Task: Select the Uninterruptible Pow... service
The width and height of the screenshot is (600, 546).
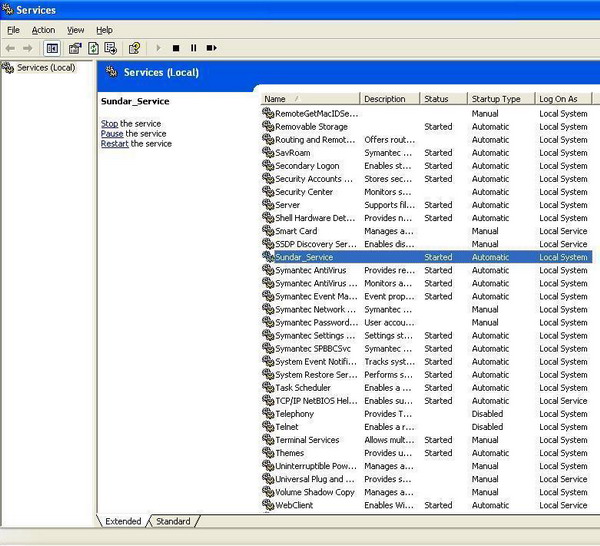Action: click(316, 466)
